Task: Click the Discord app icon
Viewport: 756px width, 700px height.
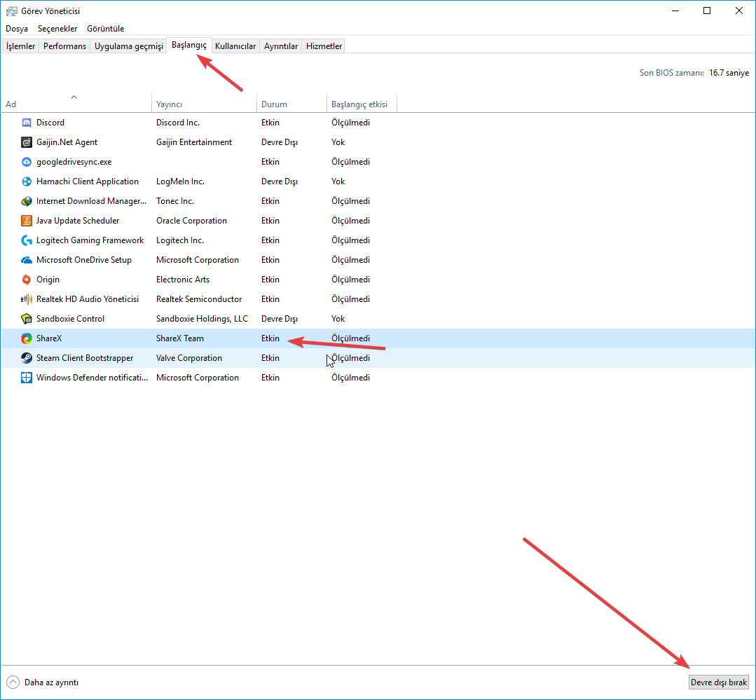Action: pyautogui.click(x=27, y=123)
